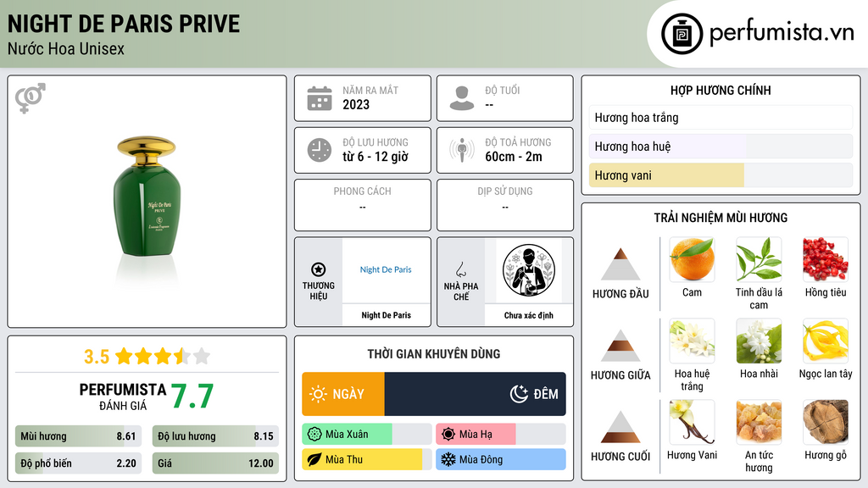Click the star badge icon above Thương hiệu

point(319,269)
